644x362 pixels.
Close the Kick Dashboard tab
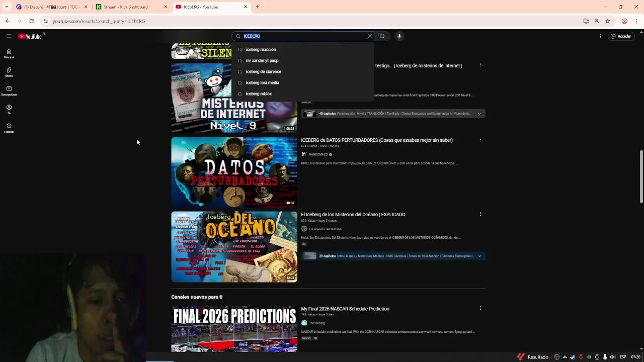coord(166,7)
